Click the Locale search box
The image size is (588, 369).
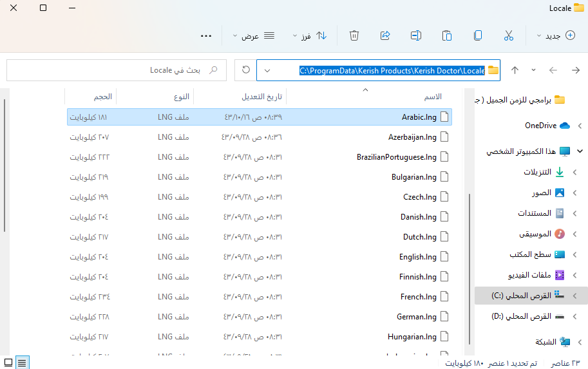click(117, 70)
